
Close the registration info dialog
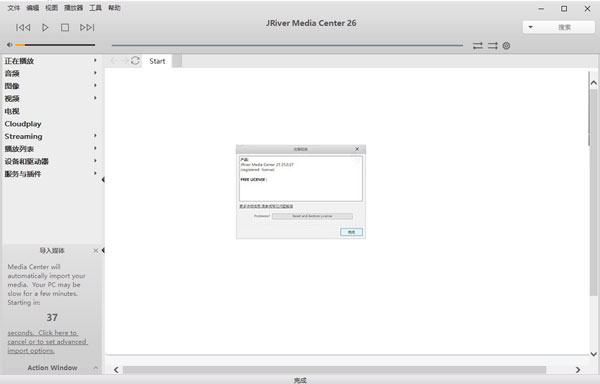point(357,149)
